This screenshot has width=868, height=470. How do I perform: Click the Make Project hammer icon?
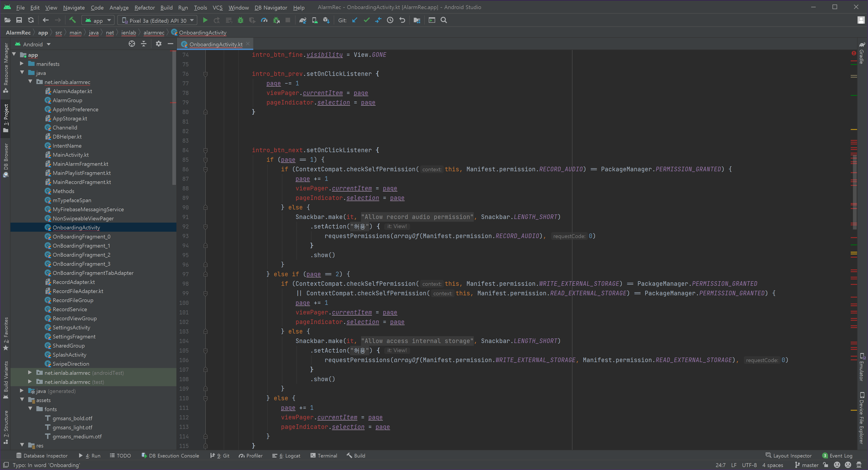(x=72, y=20)
